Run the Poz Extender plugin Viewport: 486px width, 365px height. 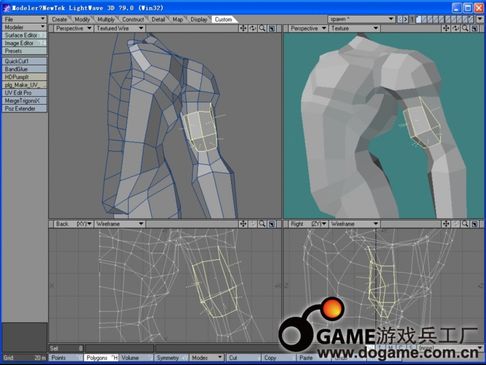click(24, 109)
